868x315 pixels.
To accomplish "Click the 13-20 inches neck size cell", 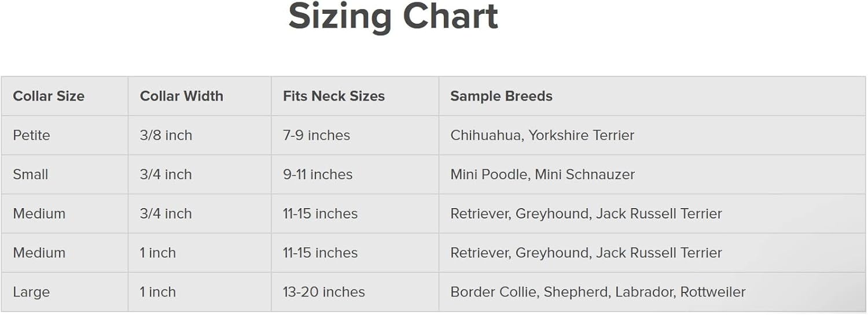I will point(323,292).
